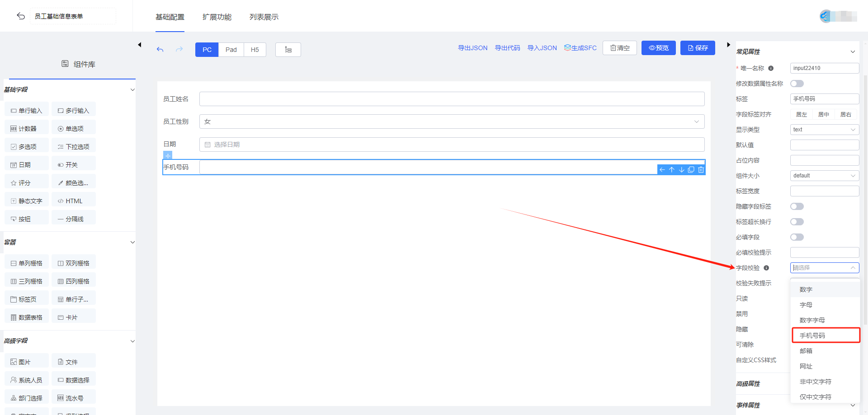
Task: Click the info icon next to 字段校验
Action: (x=766, y=268)
